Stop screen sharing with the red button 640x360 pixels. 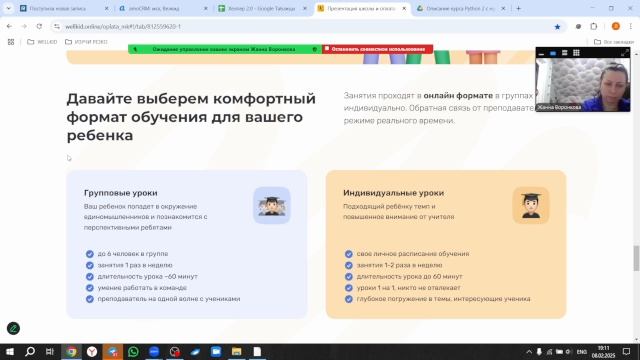coord(378,49)
